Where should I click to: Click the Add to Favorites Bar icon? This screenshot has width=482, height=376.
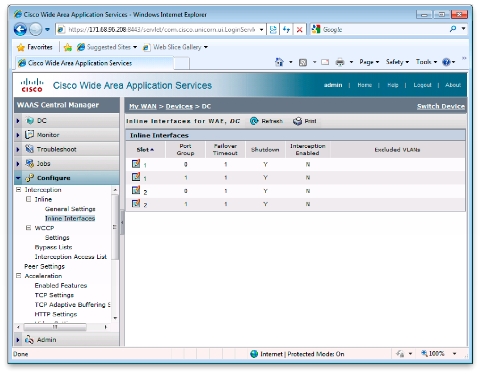[68, 47]
